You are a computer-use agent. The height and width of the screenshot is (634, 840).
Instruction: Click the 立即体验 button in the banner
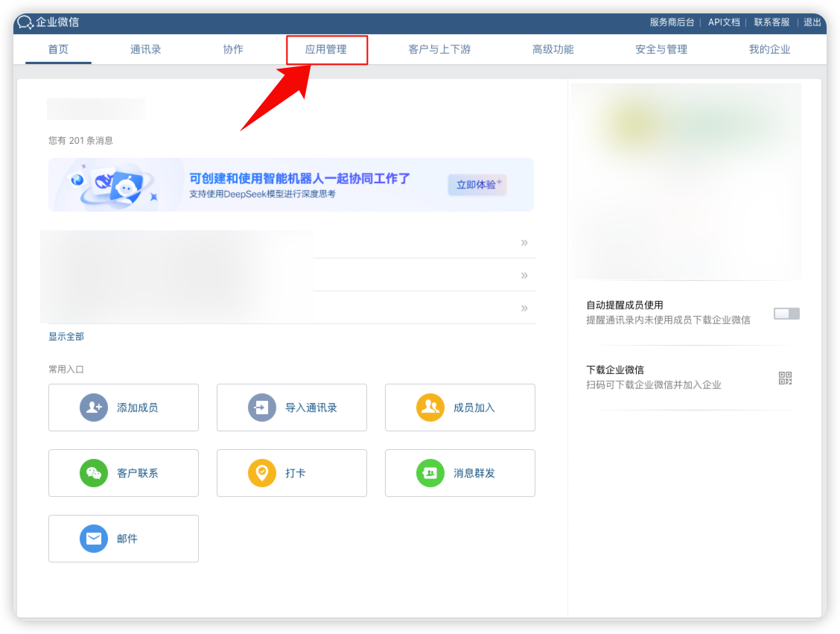pyautogui.click(x=476, y=185)
